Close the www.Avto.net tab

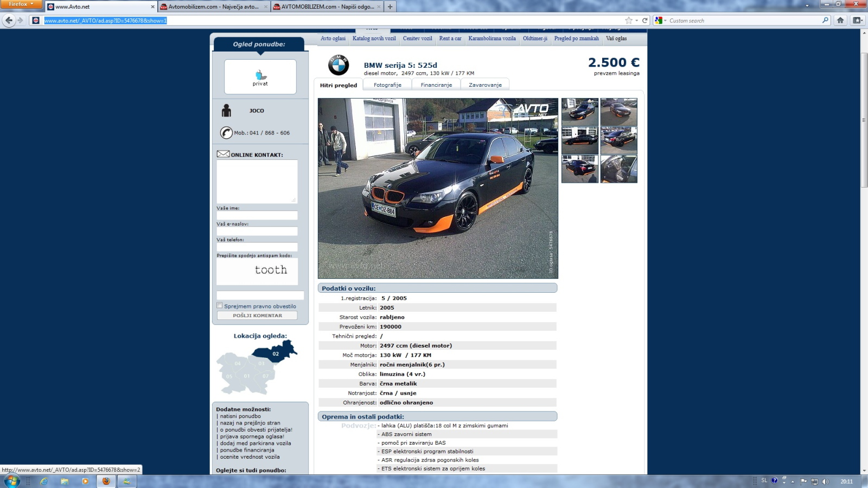(152, 7)
